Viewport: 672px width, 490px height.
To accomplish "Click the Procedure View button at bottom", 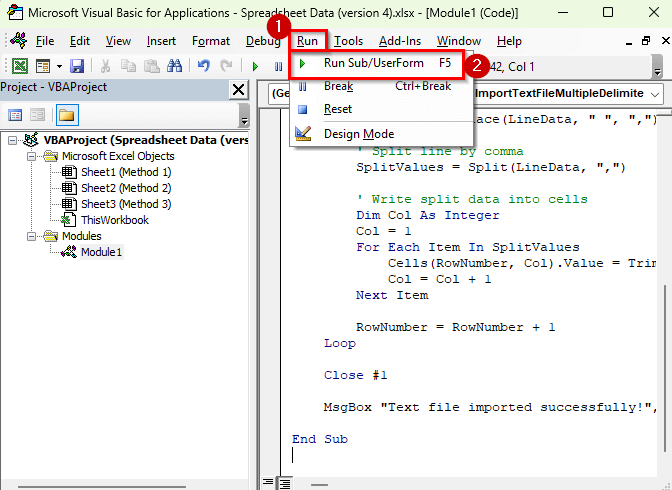I will point(268,483).
